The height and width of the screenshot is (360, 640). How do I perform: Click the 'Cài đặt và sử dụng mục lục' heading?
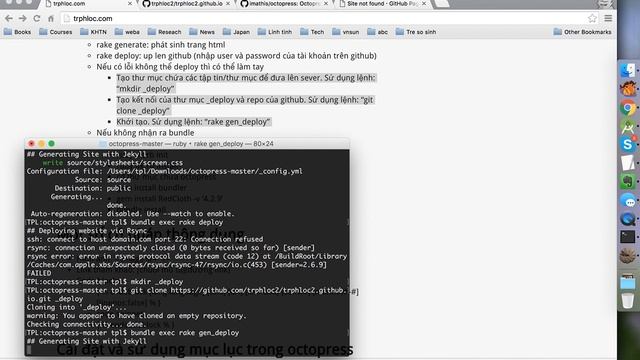tap(204, 350)
